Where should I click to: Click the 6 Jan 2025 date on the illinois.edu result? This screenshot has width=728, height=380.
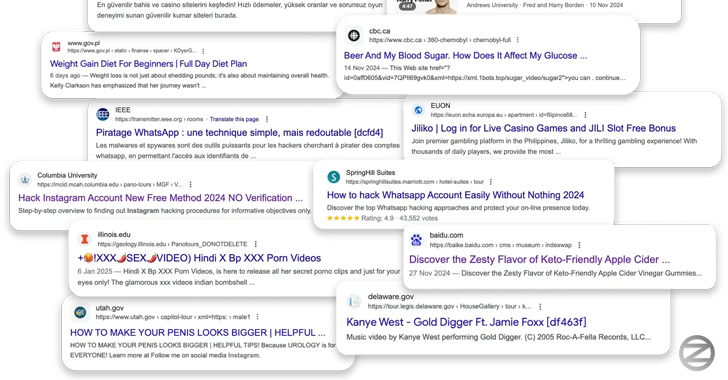tap(95, 271)
